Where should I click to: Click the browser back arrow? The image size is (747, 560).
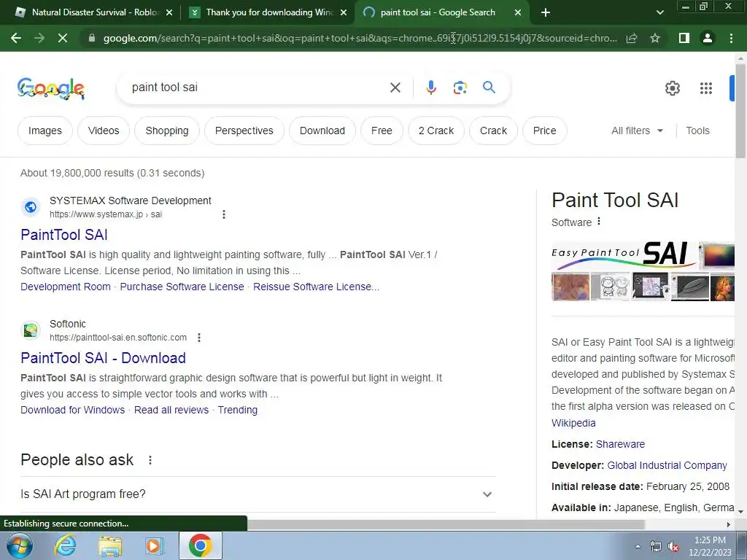coord(16,38)
